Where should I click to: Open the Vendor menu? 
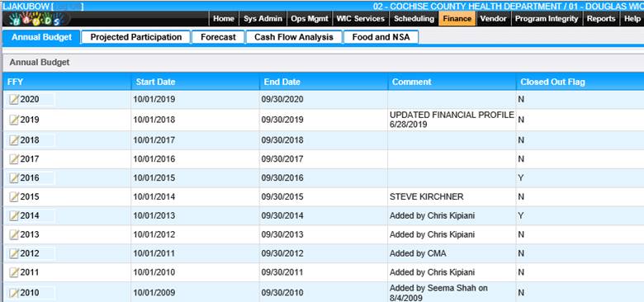click(x=493, y=18)
